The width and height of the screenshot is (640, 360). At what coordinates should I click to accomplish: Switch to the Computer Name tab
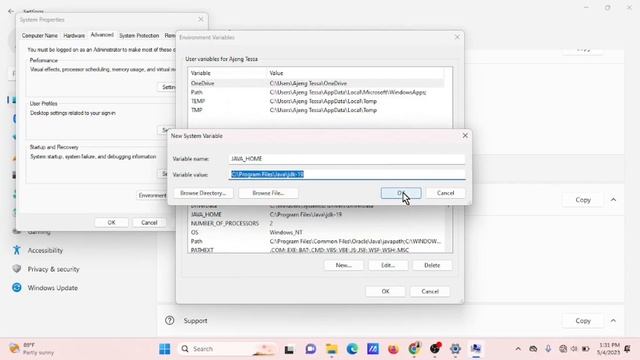coord(40,36)
